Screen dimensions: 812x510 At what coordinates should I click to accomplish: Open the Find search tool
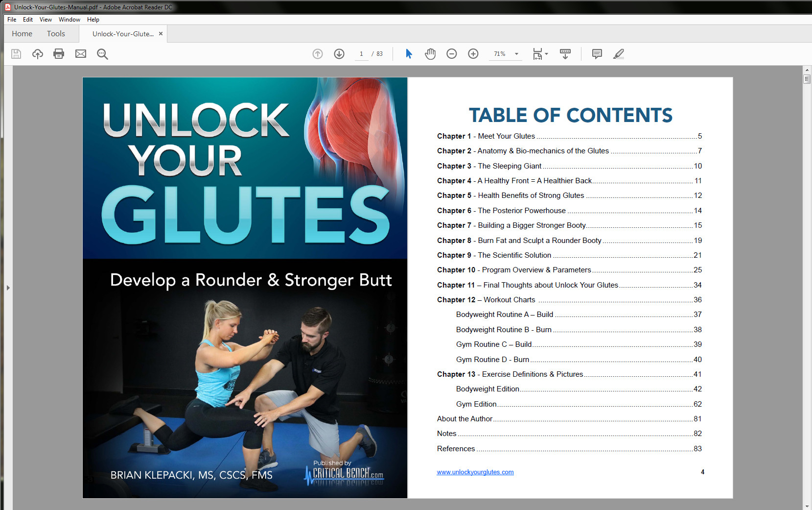coord(102,54)
